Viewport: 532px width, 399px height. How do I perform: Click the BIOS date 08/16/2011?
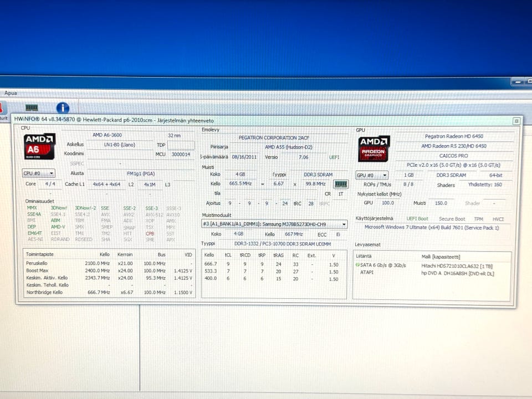[244, 157]
